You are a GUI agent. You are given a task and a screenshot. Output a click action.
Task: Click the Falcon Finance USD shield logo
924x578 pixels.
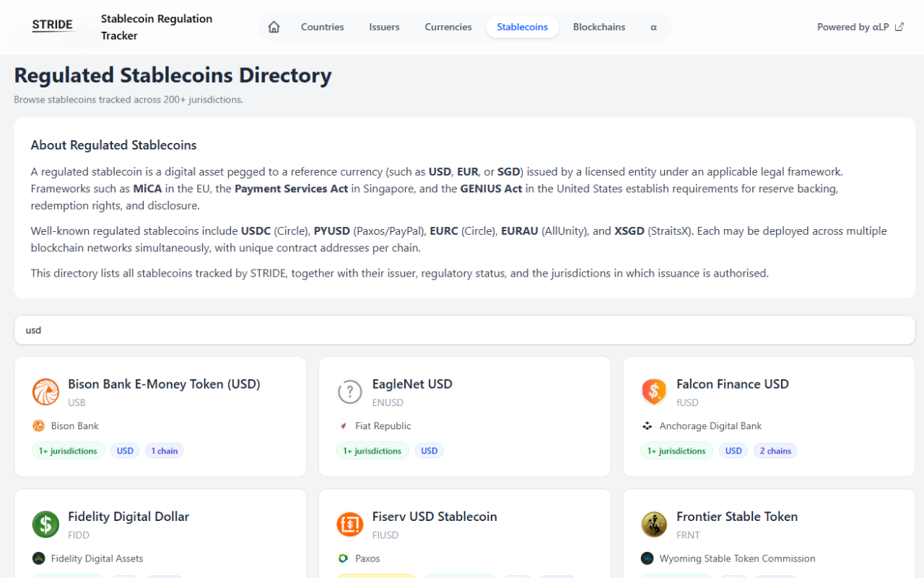click(654, 392)
